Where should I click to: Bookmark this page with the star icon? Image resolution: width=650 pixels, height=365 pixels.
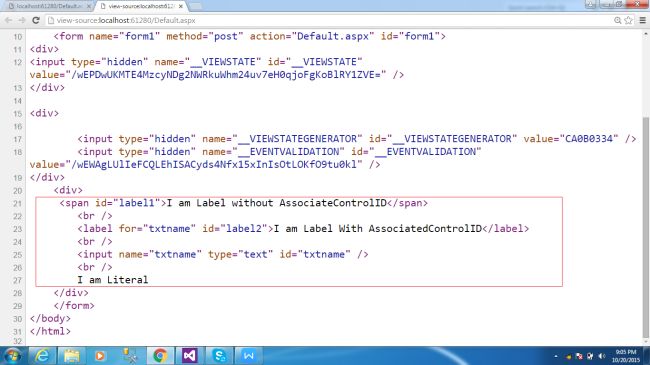point(628,20)
